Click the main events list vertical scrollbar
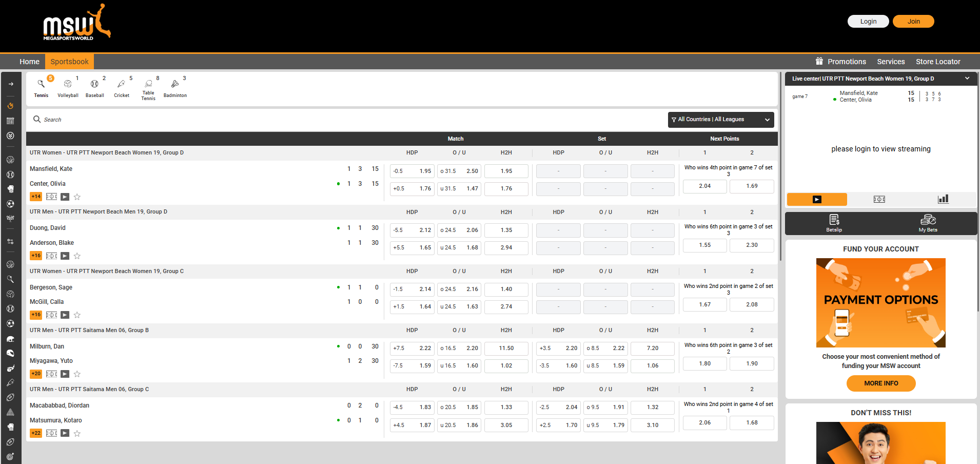This screenshot has width=980, height=464. tap(781, 167)
